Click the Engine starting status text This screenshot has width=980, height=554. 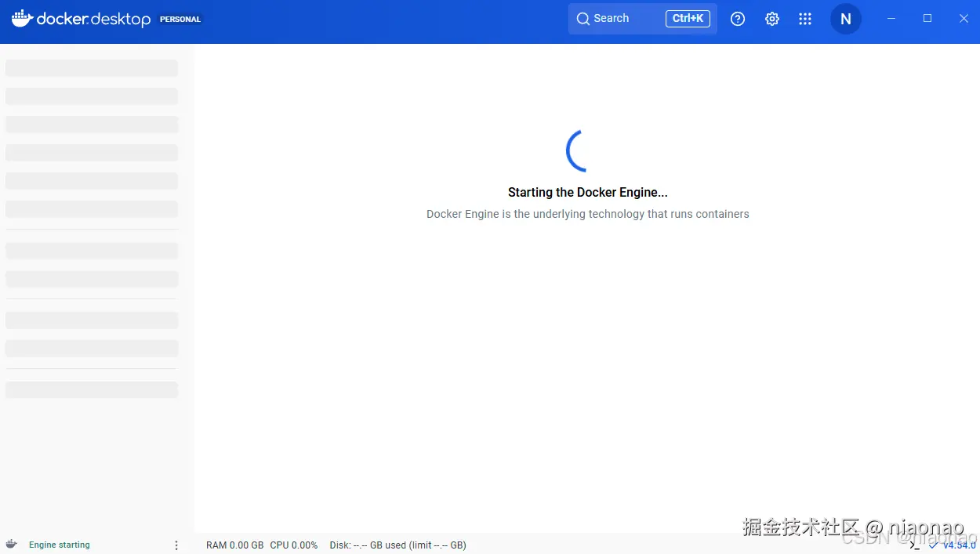(x=60, y=545)
